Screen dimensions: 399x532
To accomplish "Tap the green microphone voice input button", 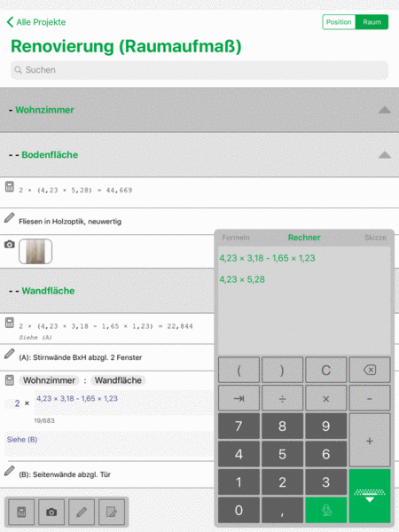I will [325, 511].
